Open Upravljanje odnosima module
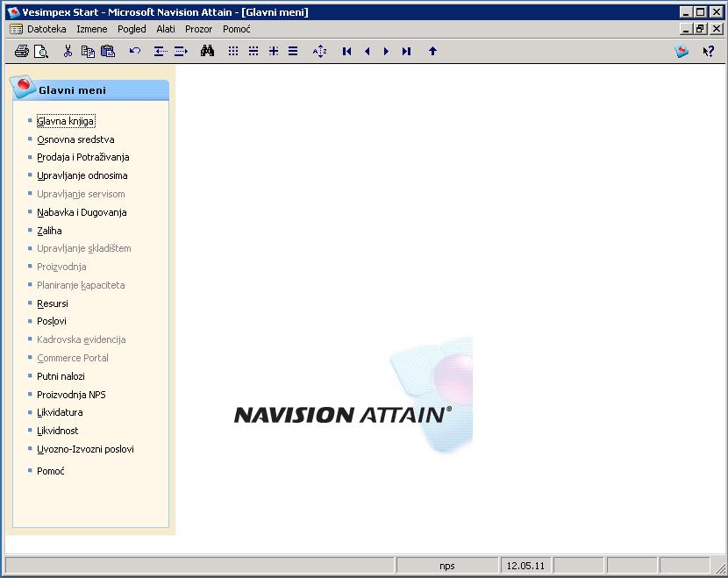The height and width of the screenshot is (578, 728). click(82, 175)
